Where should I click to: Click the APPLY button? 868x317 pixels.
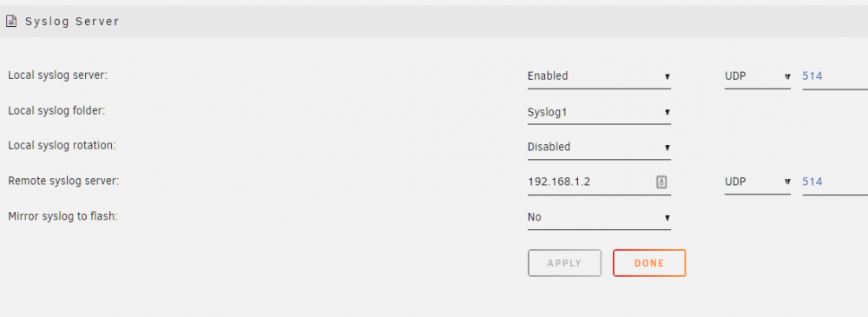[x=565, y=263]
